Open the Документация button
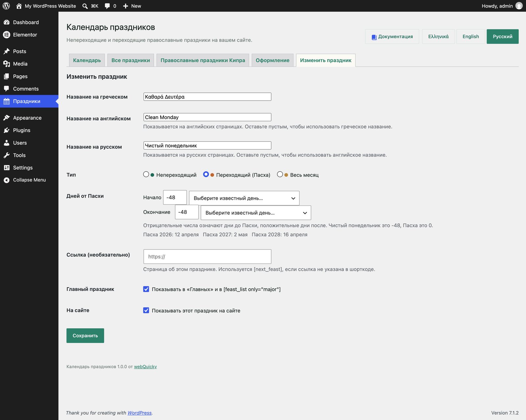This screenshot has height=420, width=526. (392, 36)
